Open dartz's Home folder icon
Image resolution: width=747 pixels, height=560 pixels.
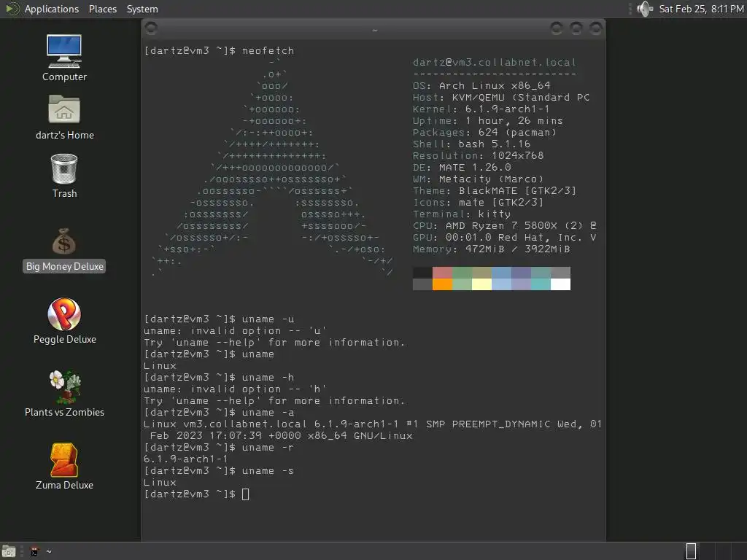[64, 117]
